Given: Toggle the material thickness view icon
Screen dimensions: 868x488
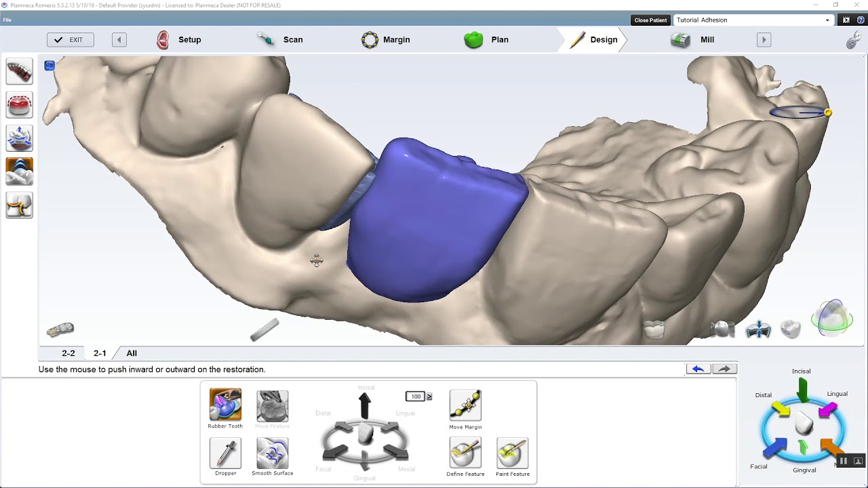Looking at the screenshot, I should pyautogui.click(x=757, y=330).
